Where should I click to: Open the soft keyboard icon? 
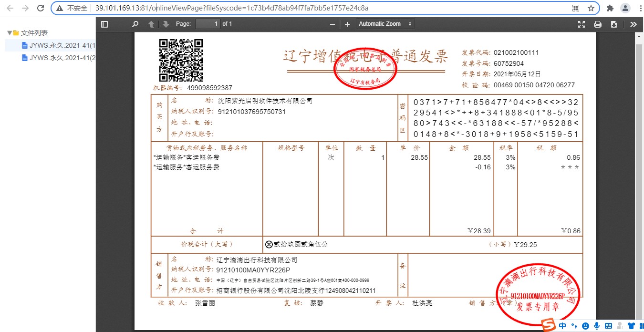coord(608,326)
